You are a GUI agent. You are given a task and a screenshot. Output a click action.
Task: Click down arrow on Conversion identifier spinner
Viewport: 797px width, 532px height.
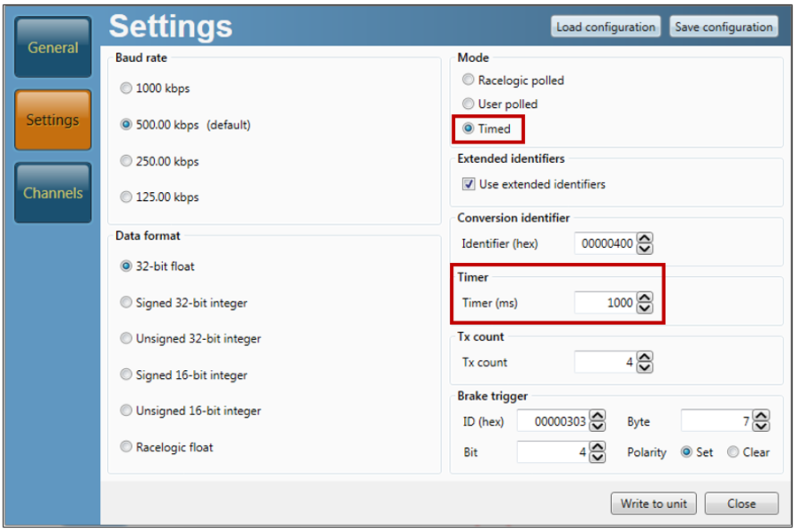click(645, 249)
